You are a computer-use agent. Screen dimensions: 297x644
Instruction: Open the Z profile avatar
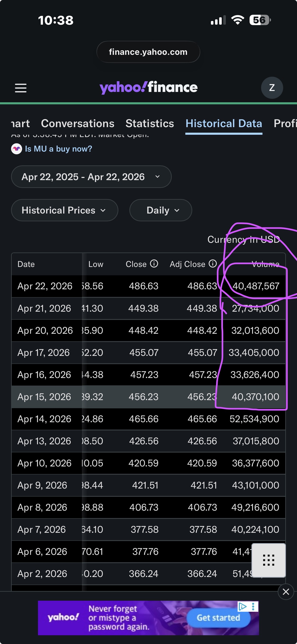click(x=272, y=88)
